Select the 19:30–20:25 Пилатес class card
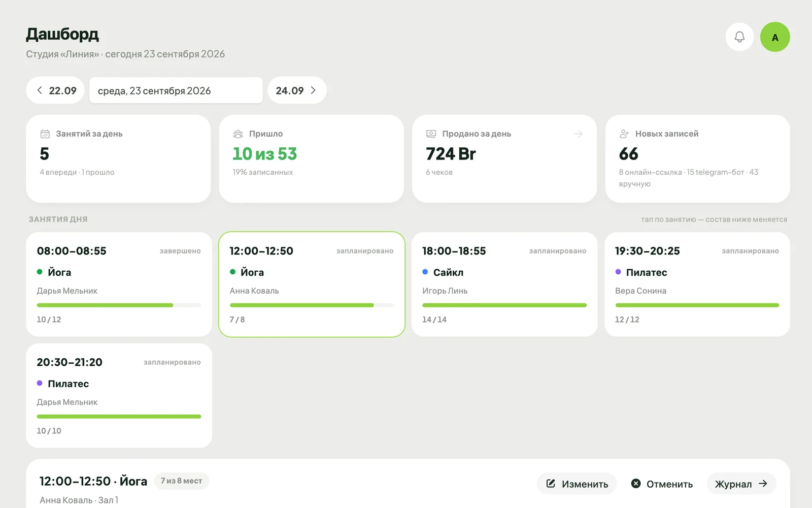Screen dimensions: 812x508 [697, 284]
